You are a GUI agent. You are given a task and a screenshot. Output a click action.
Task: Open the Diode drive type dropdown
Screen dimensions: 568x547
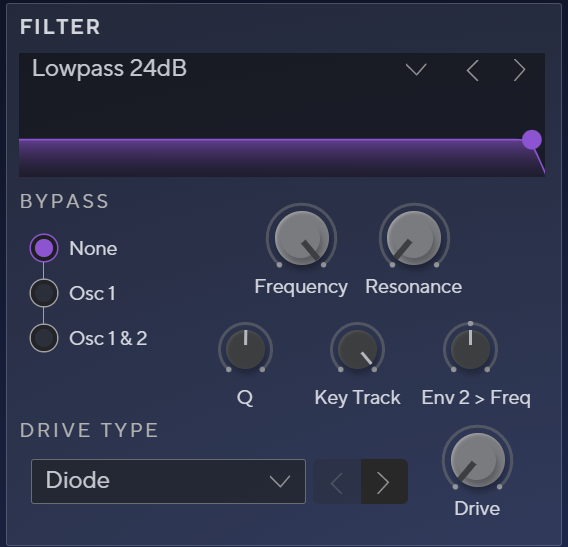coord(168,481)
